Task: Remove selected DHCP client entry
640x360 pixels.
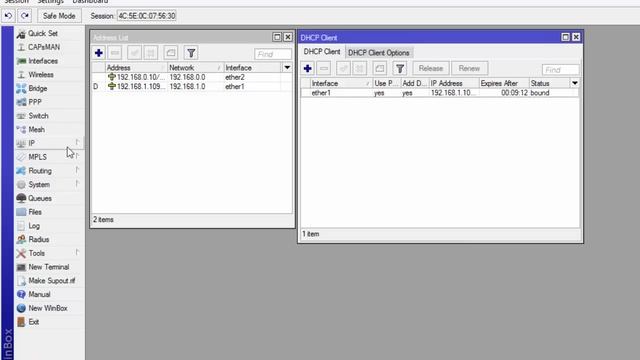Action: click(324, 69)
